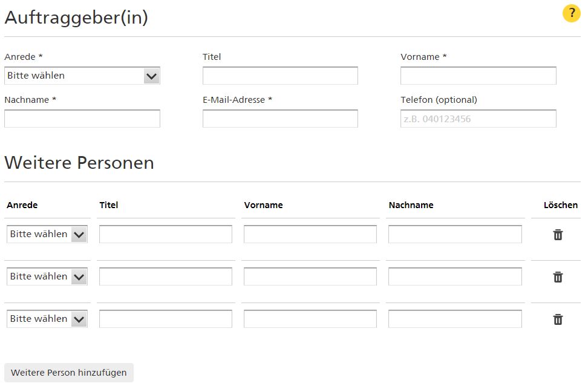The height and width of the screenshot is (389, 588).
Task: Click into the Vorname required field
Action: point(478,76)
